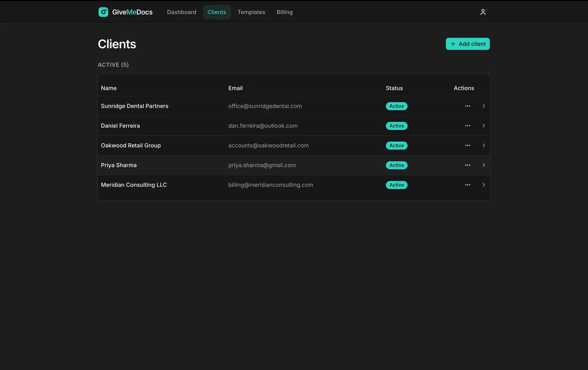
Task: Expand Meridian Consulting LLC row chevron
Action: 483,185
